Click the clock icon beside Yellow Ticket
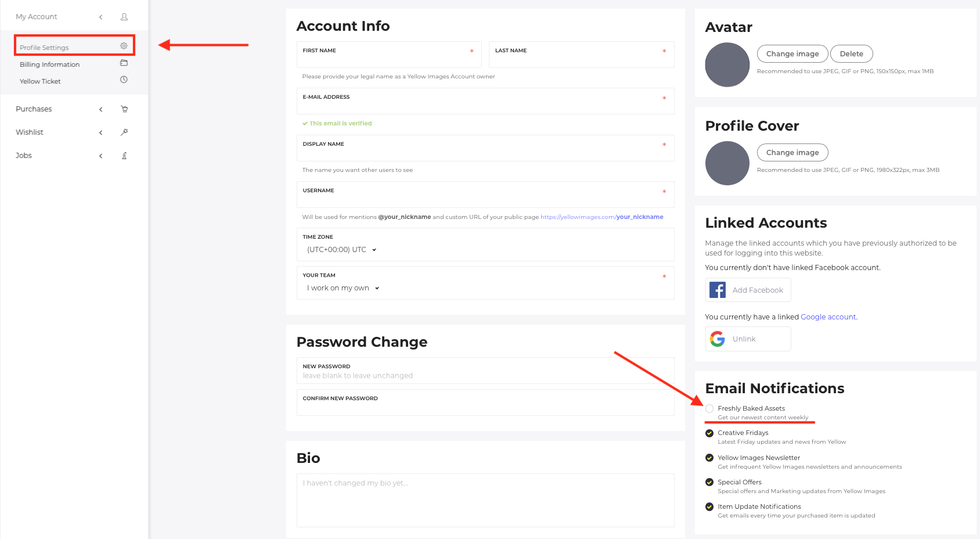Screen dimensions: 980x539 click(x=124, y=80)
